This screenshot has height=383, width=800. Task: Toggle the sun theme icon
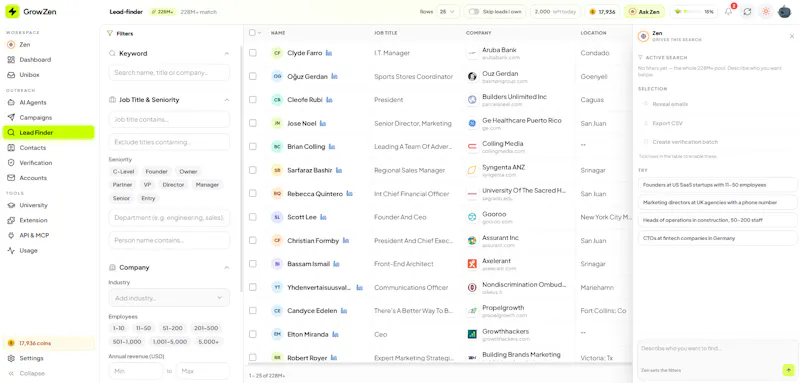coord(765,12)
